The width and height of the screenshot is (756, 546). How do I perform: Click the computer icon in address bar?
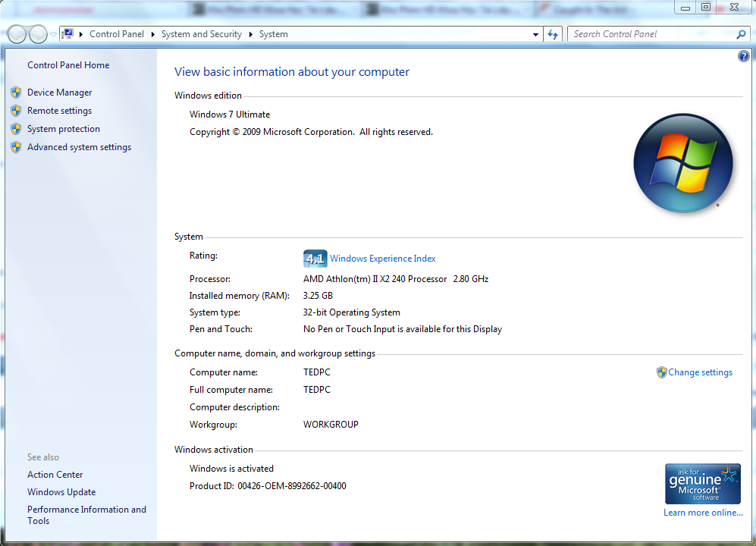coord(68,34)
